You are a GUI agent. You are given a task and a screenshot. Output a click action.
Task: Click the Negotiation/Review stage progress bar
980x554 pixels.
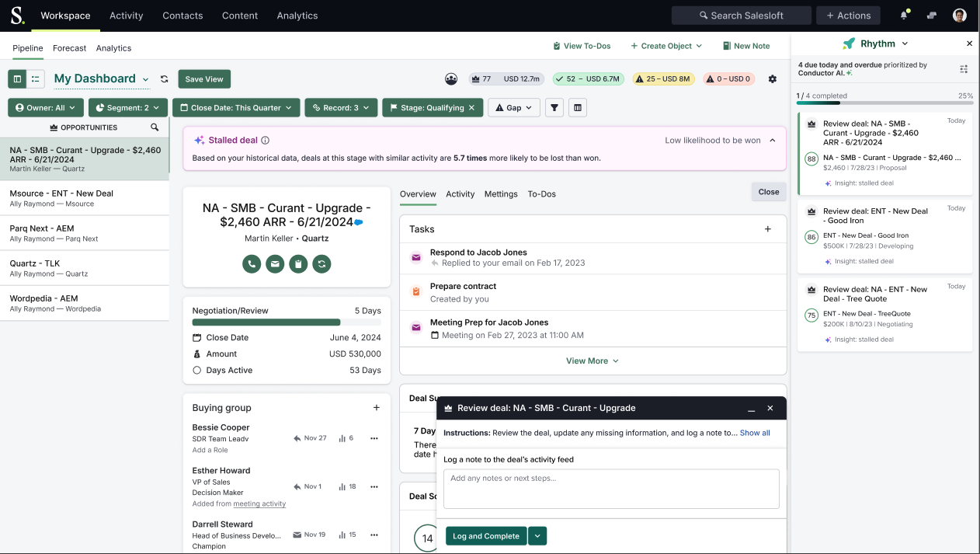point(287,322)
